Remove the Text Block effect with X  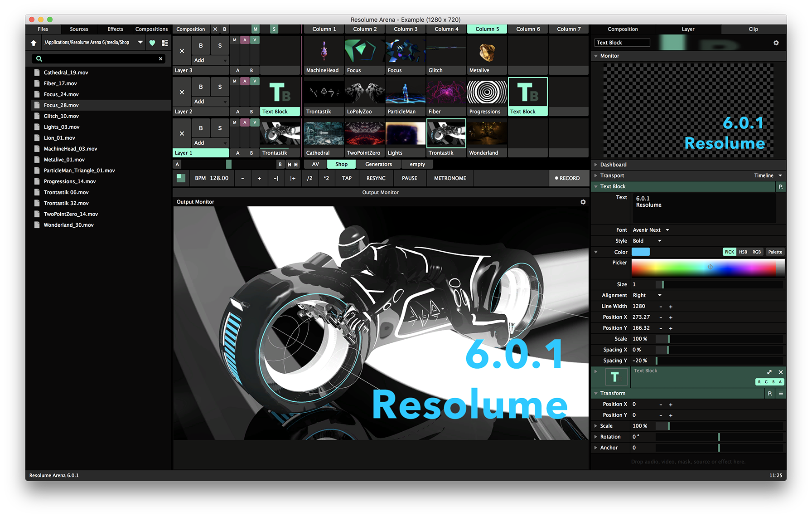(781, 372)
